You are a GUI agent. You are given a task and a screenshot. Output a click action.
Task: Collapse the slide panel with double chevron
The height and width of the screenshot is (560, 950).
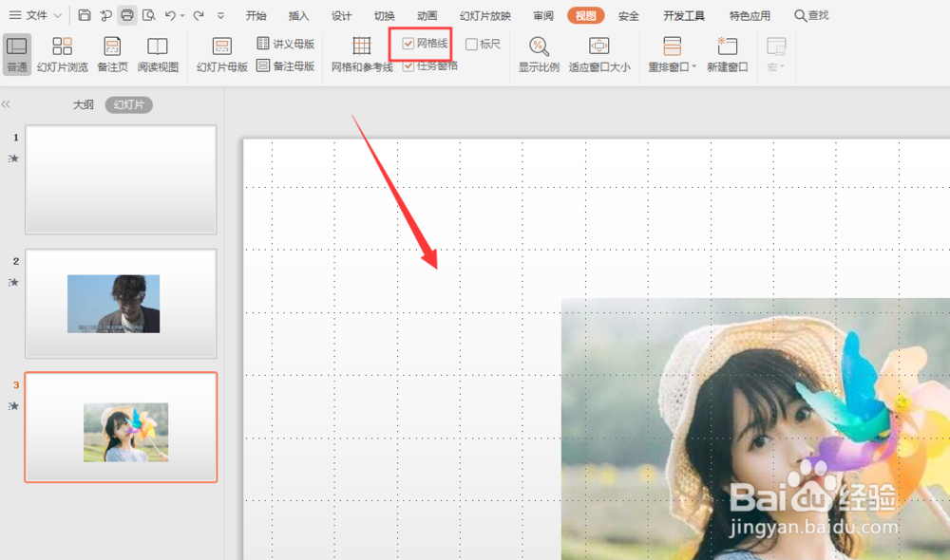click(x=6, y=104)
